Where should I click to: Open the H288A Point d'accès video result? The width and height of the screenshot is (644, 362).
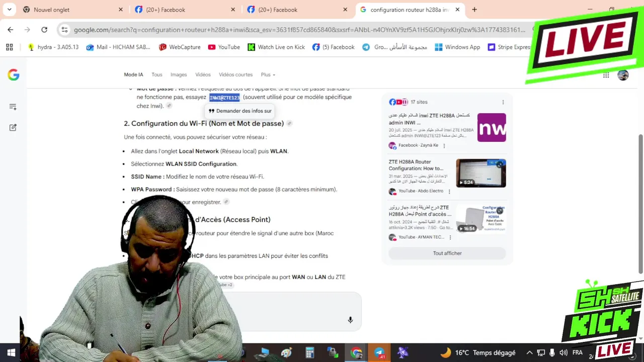[x=420, y=210]
